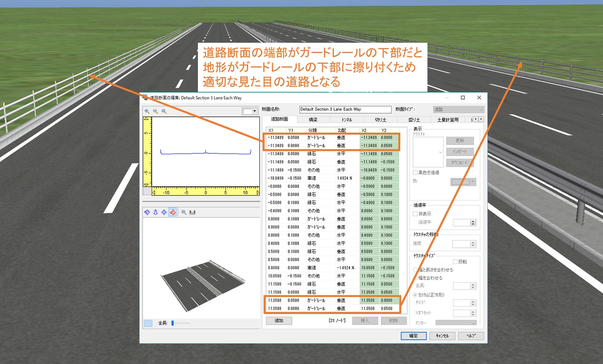Screen dimensions: 603x364
Task: Switch to the 橋梁 tab
Action: (x=313, y=120)
